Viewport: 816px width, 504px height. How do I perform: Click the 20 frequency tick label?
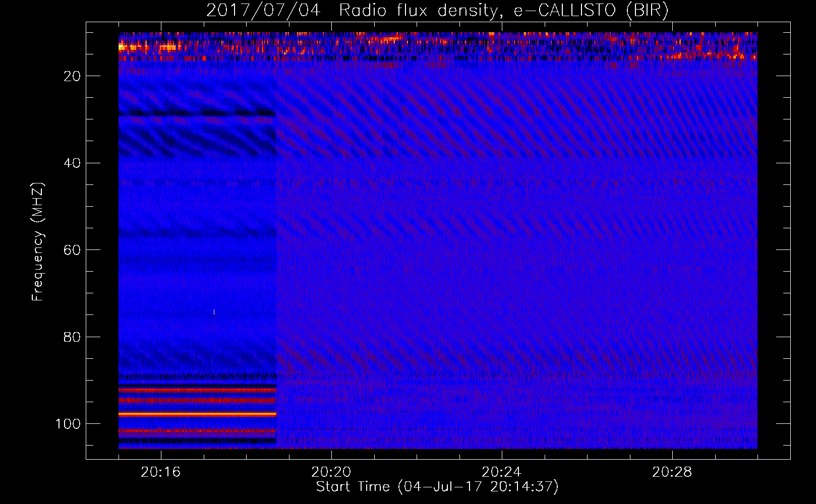click(72, 76)
